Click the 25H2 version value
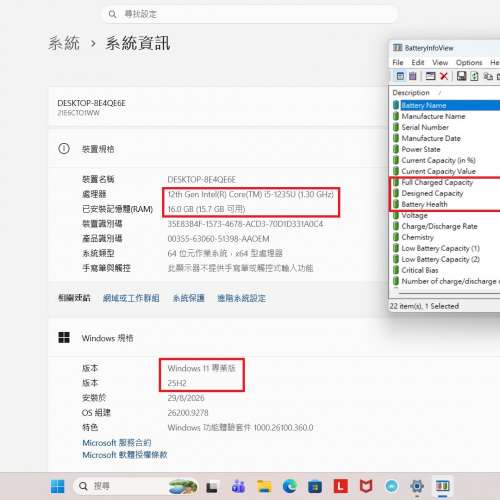Viewport: 500px width, 500px height. click(x=177, y=383)
